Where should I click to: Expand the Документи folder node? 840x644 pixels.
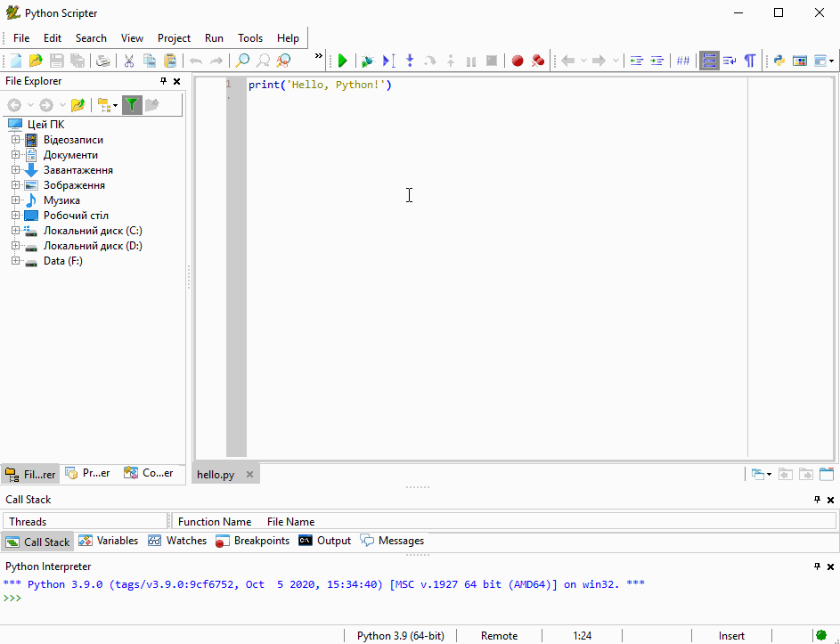15,155
